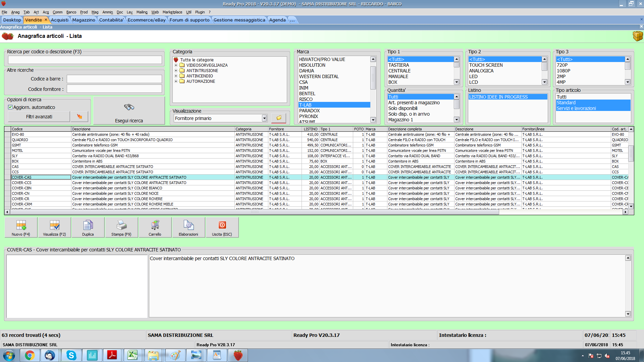644x362 pixels.
Task: Click the Codice a barre field
Action: [x=114, y=79]
